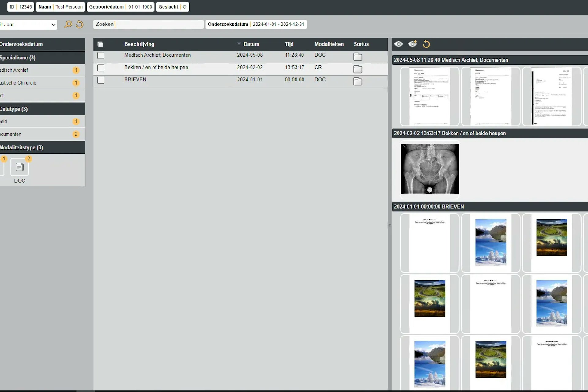
Task: Click folder status icon for BRIEVEN row
Action: tap(358, 81)
